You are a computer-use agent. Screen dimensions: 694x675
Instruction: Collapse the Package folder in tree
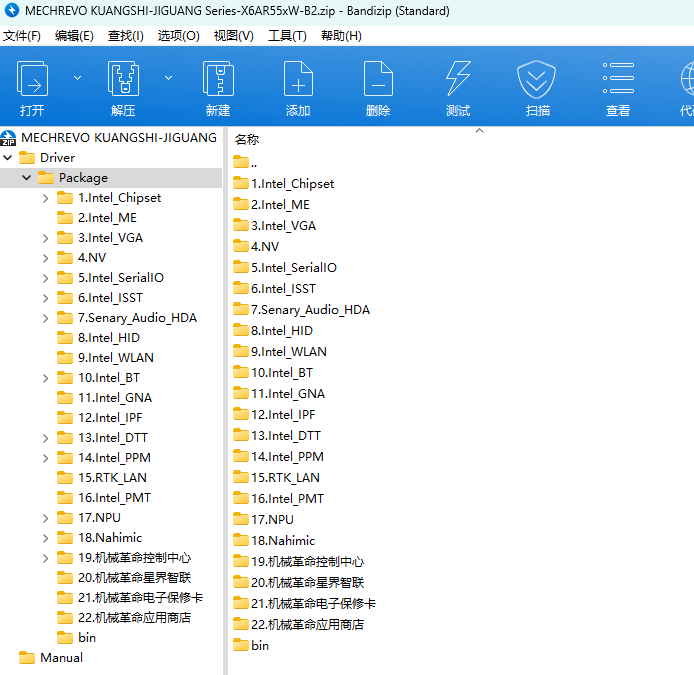[27, 178]
